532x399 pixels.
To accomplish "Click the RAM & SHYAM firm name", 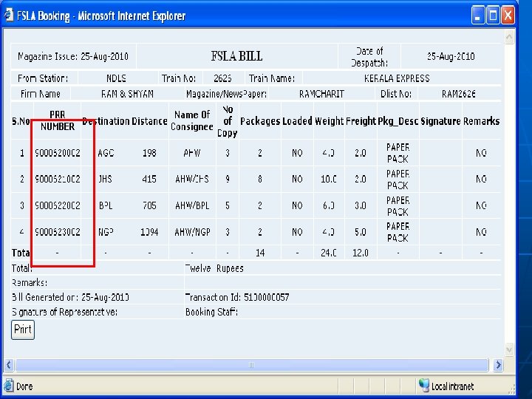I will tap(127, 94).
